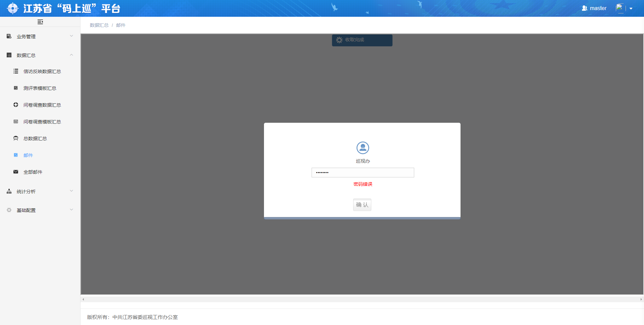
Task: Collapse the sidebar with the hamburger icon
Action: [x=40, y=22]
